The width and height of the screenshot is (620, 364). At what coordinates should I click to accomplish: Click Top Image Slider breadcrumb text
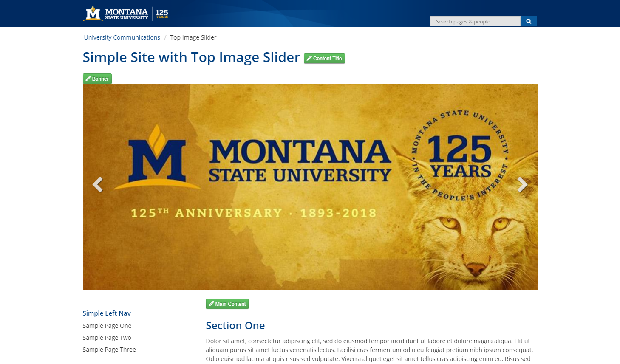pyautogui.click(x=193, y=37)
